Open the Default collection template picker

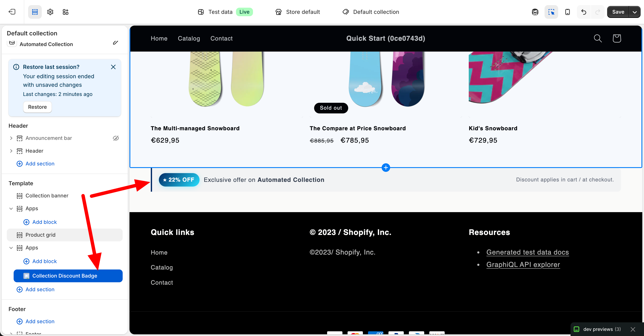[x=371, y=12]
